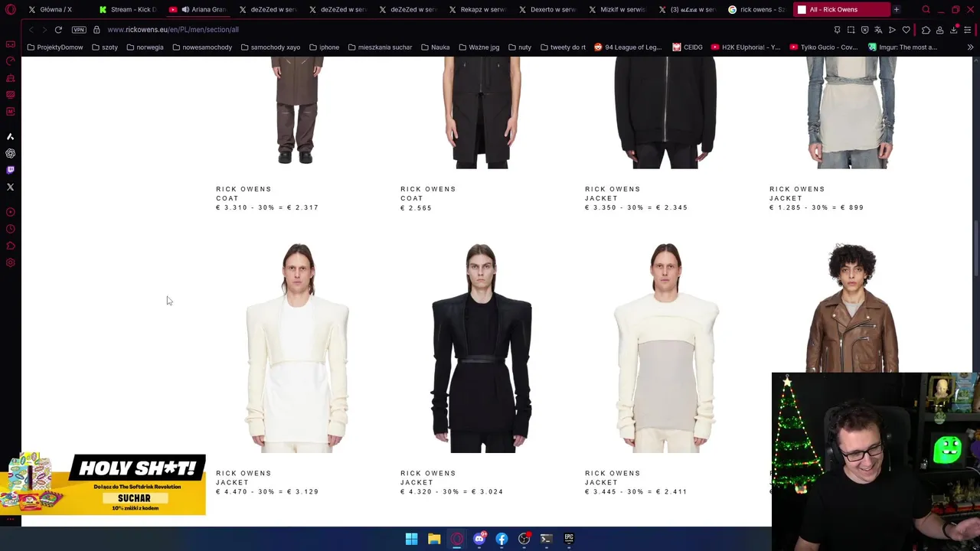
Task: Open the nowesamochody bookmarks folder
Action: pos(202,47)
